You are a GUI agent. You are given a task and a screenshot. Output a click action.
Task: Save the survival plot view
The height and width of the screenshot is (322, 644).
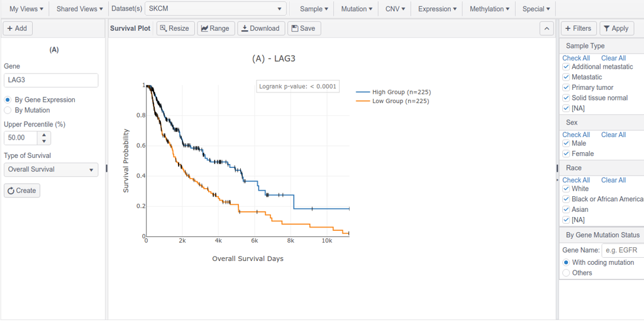pyautogui.click(x=303, y=28)
